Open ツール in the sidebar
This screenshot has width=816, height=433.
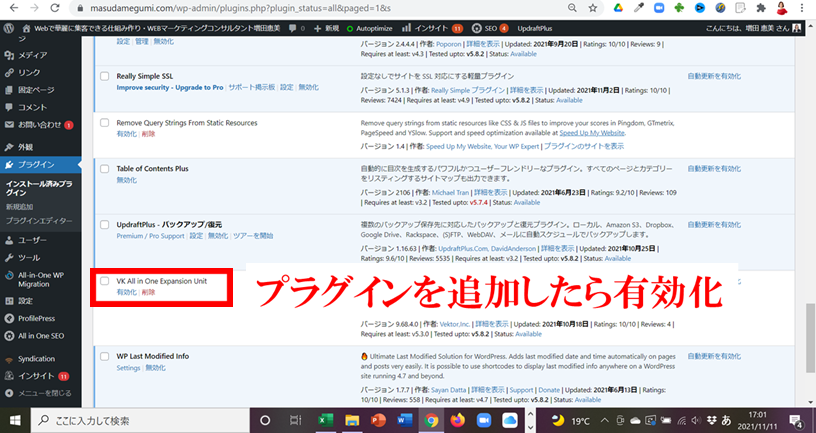pos(29,257)
